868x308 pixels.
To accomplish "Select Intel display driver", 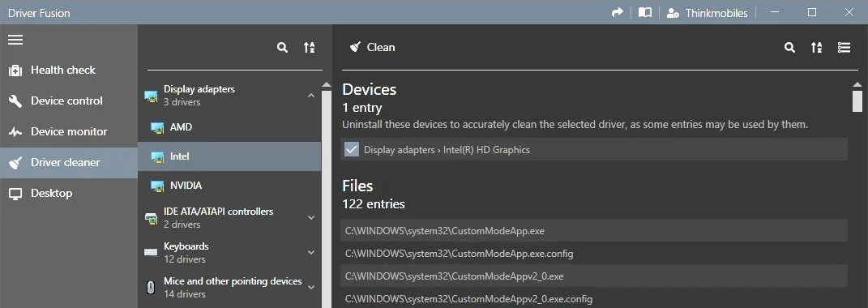I will click(229, 156).
